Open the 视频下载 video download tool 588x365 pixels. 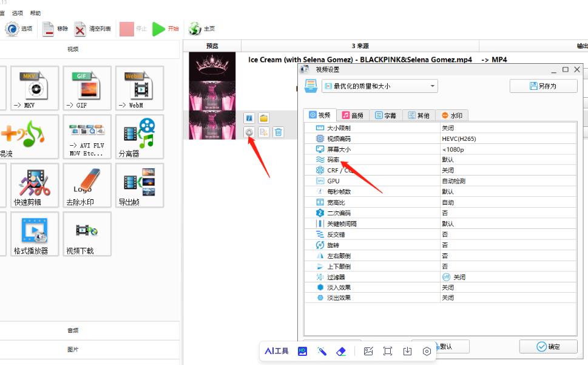tap(87, 234)
